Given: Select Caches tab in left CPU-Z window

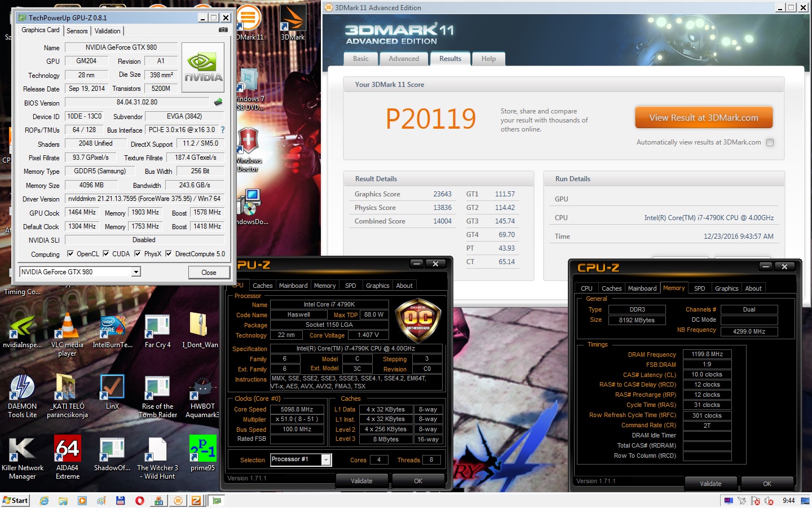Looking at the screenshot, I should (262, 286).
